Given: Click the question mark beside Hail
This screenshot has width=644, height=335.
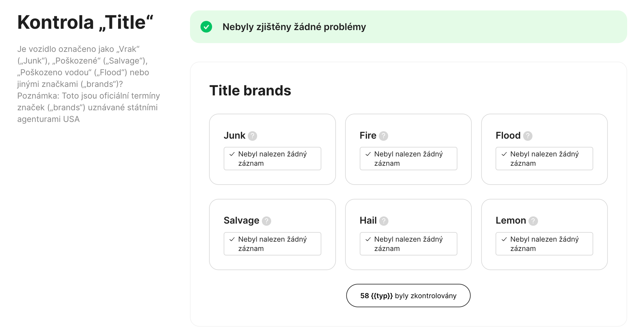Looking at the screenshot, I should [384, 221].
